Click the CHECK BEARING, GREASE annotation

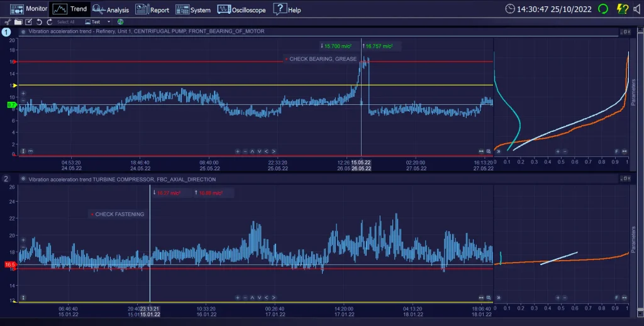pos(322,59)
